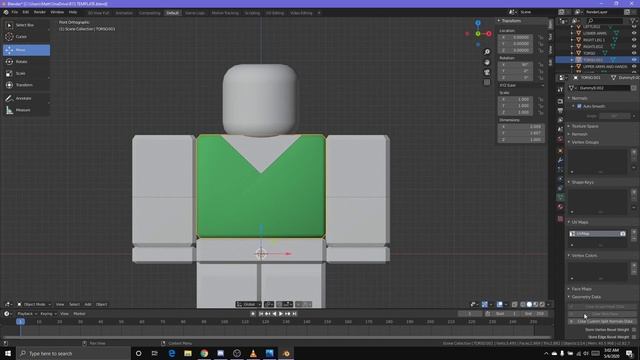Toggle Store Vertex Bevel Weight checkbox
Viewport: 640px width, 360px height.
pos(634,330)
